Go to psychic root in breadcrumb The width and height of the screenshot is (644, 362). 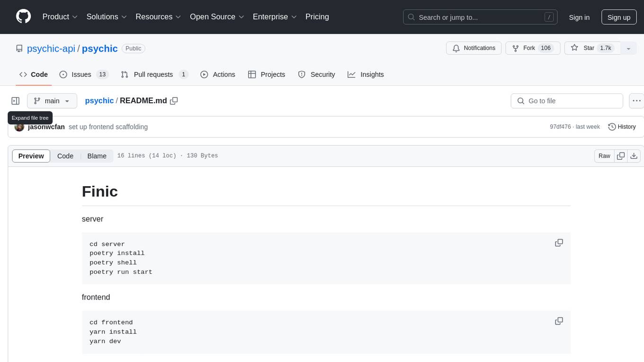pyautogui.click(x=99, y=100)
